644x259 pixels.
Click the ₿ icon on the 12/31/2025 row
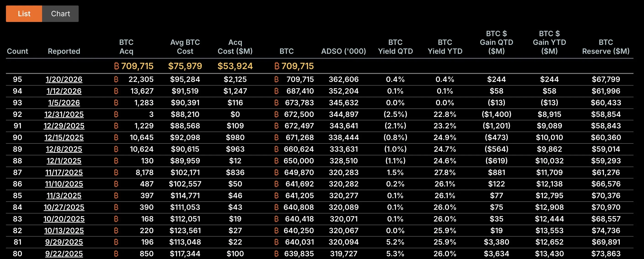116,114
